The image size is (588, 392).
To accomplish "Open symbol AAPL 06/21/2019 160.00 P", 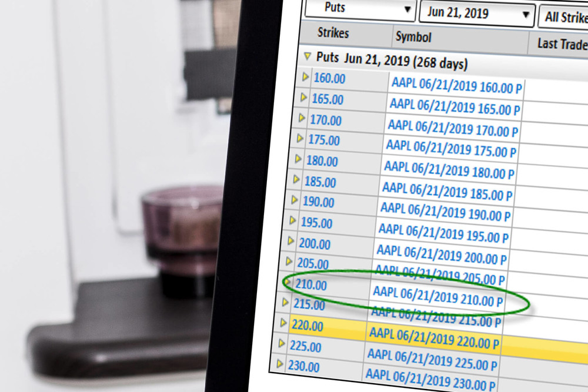I will tap(456, 85).
